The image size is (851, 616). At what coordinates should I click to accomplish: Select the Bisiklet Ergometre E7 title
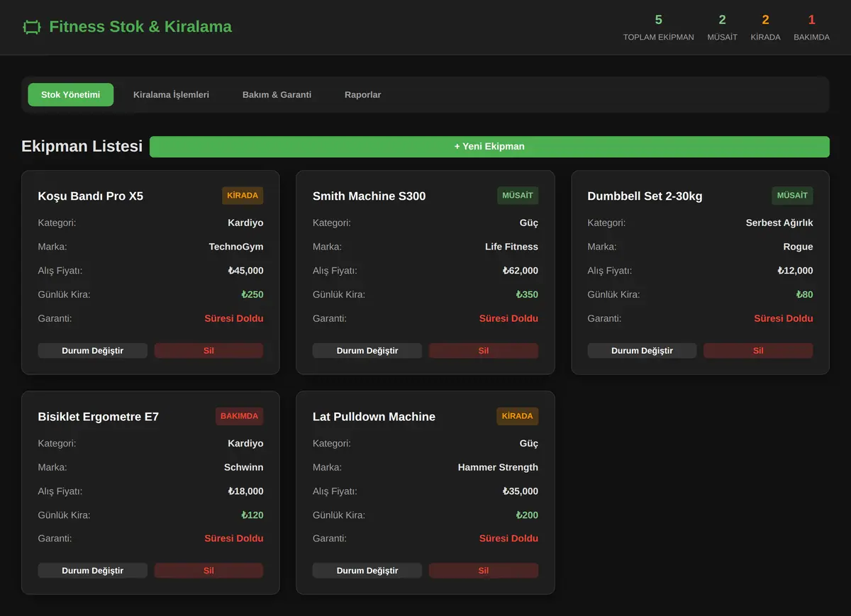click(99, 417)
